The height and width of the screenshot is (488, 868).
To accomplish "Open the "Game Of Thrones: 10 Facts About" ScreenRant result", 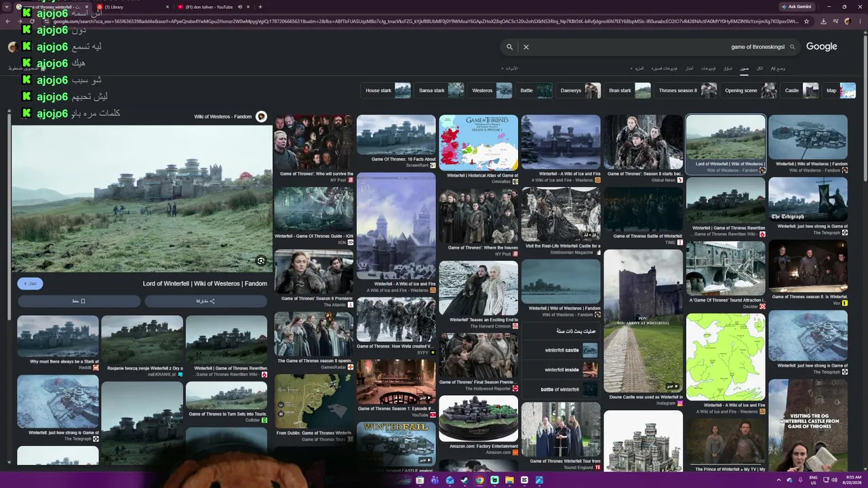I will [x=396, y=141].
